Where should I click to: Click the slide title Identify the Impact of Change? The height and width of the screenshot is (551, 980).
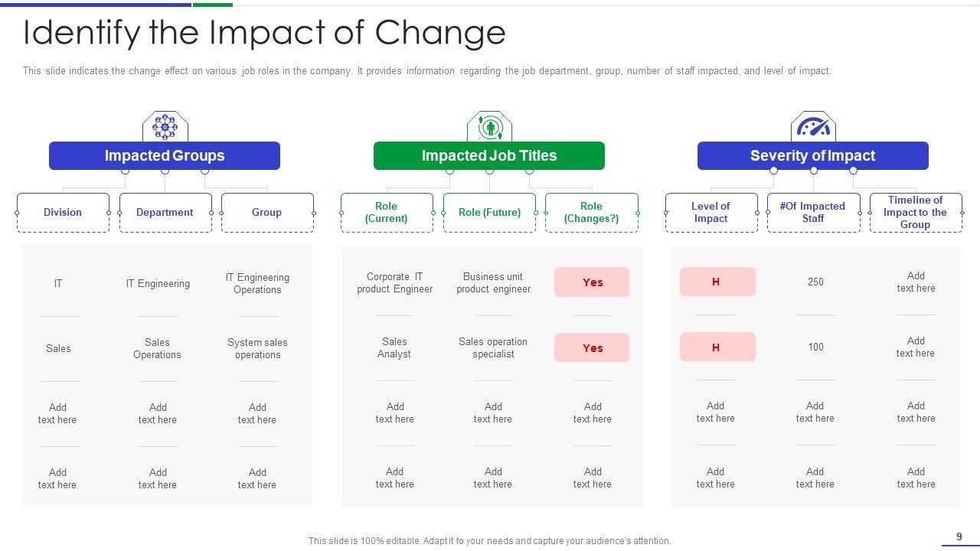point(264,33)
